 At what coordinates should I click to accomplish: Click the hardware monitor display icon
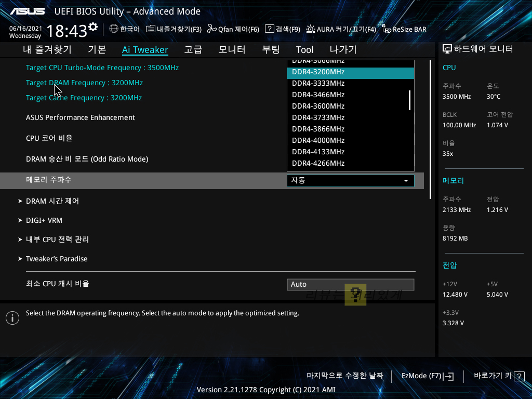coord(447,49)
